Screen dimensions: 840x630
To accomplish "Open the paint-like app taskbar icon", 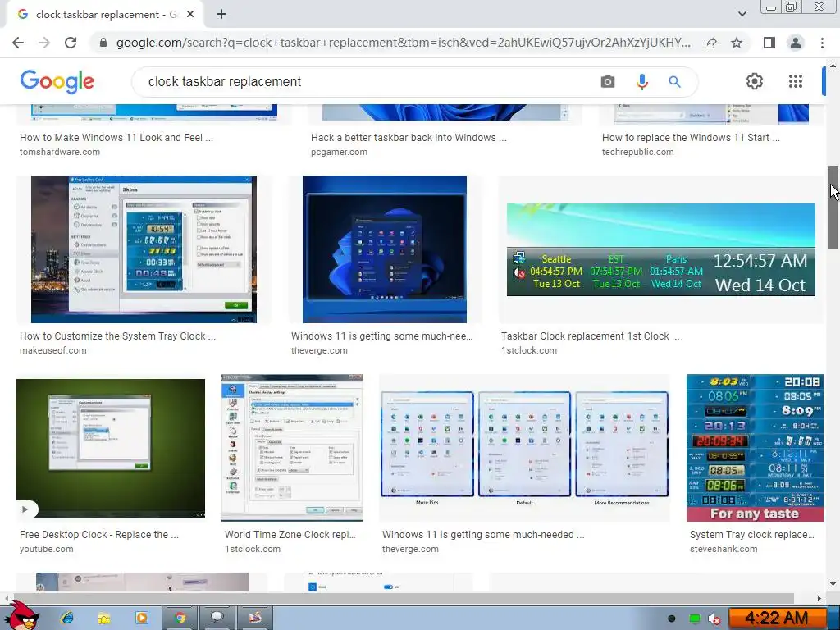I will point(255,619).
